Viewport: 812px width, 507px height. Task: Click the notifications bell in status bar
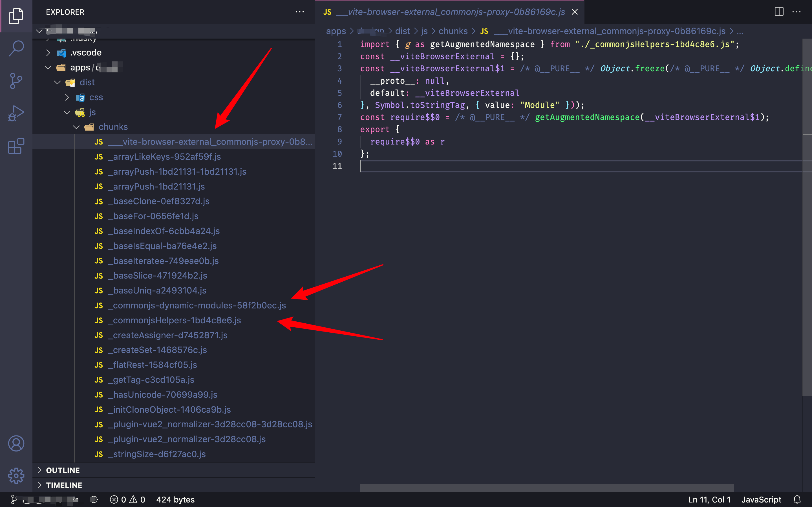(797, 500)
